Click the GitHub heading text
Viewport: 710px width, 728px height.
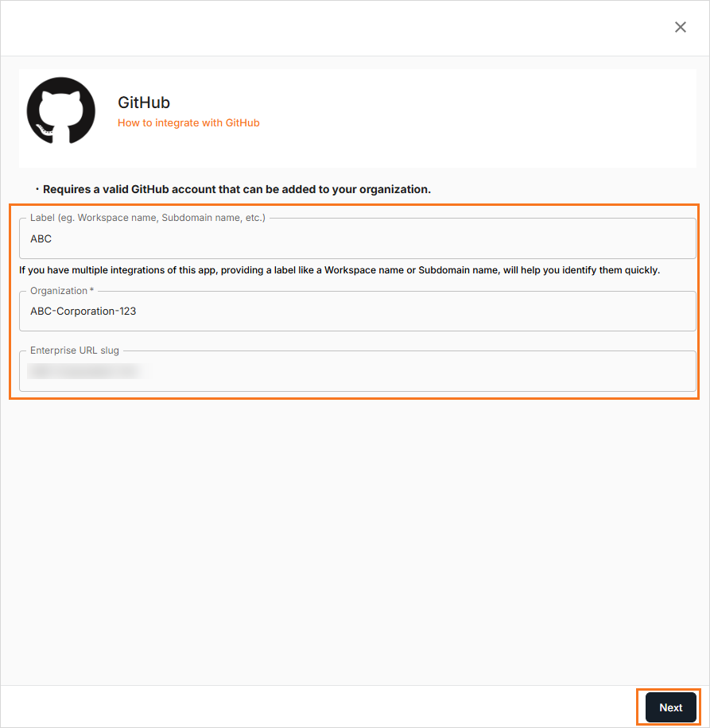144,103
